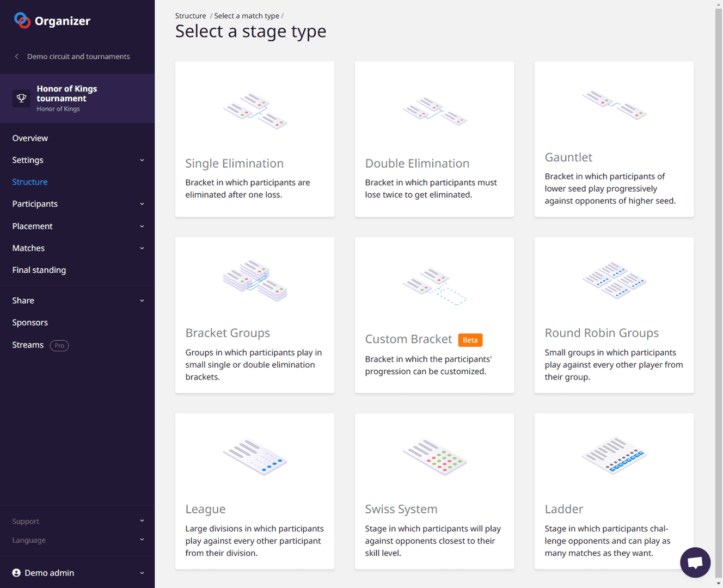Click the Organizer logo
The image size is (723, 588).
(52, 21)
